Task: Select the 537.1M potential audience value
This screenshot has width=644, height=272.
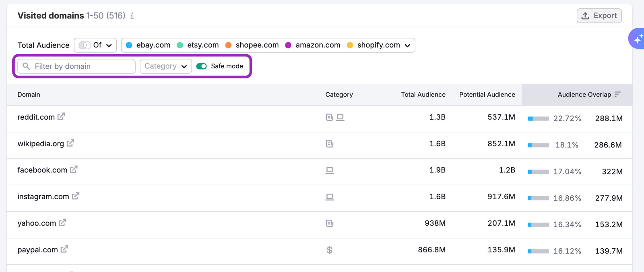Action: (x=501, y=117)
